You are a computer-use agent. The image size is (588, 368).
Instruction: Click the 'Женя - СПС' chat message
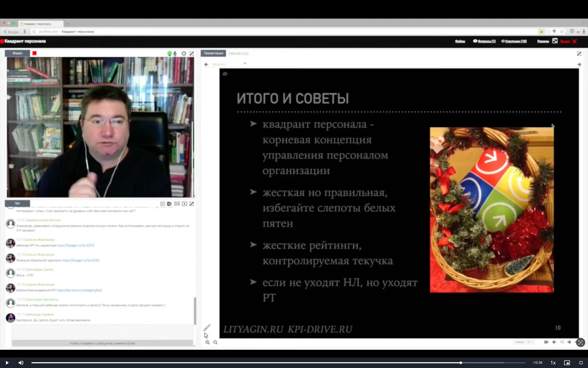coord(25,275)
